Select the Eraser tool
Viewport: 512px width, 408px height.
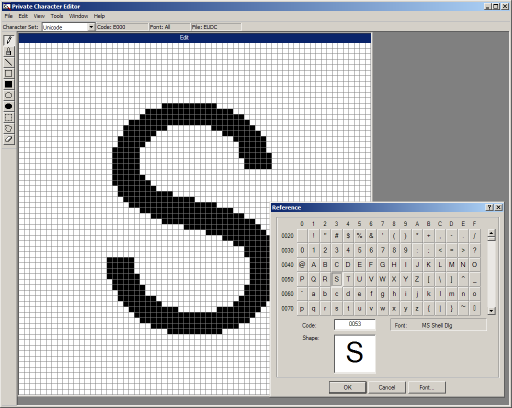pyautogui.click(x=9, y=139)
